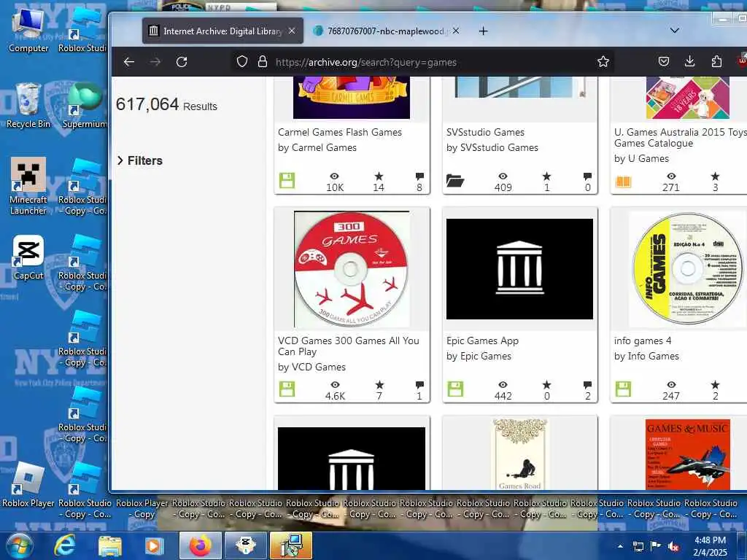Launch Internet Explorer from the taskbar

(64, 545)
